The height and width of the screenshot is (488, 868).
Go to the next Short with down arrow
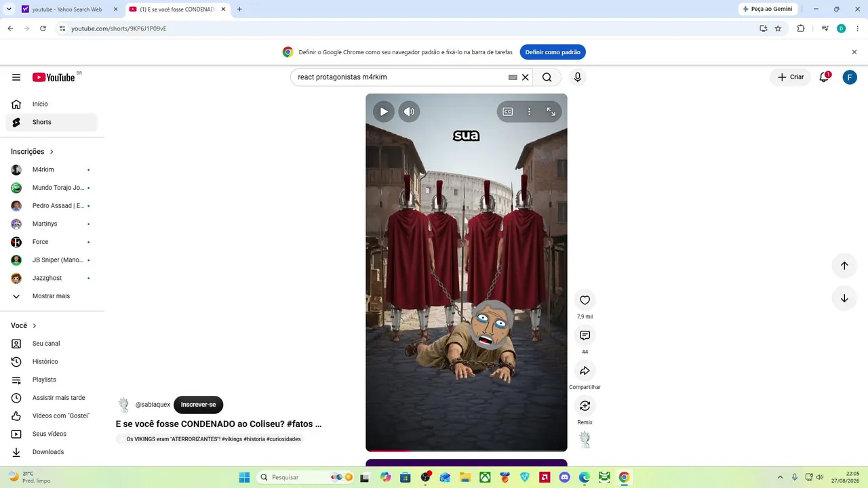[x=844, y=298]
